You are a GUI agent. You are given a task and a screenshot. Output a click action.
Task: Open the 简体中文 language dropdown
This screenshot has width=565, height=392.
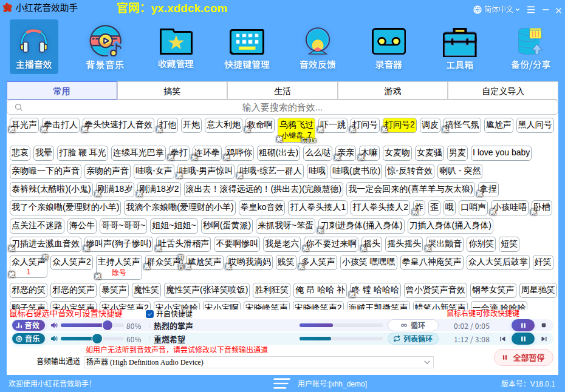[x=496, y=9]
